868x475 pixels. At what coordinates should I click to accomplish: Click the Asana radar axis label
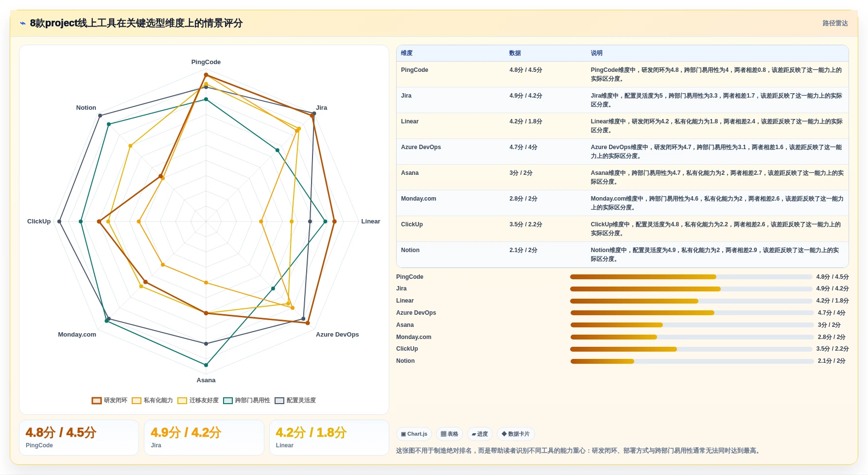206,380
